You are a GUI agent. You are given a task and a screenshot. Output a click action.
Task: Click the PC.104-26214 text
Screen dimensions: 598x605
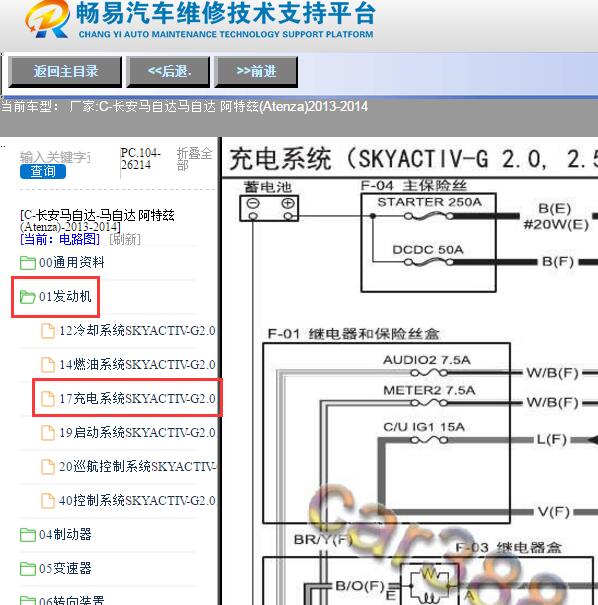pos(140,159)
